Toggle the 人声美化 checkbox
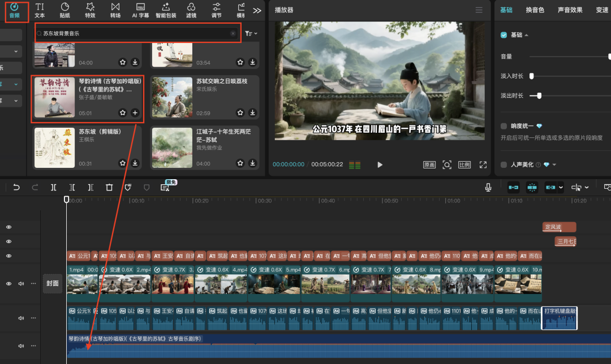Screen dimensions: 611x364 point(504,164)
